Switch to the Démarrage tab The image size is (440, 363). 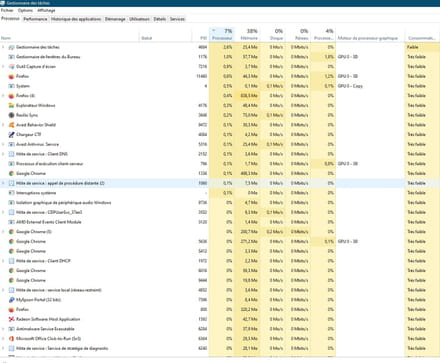coord(115,19)
